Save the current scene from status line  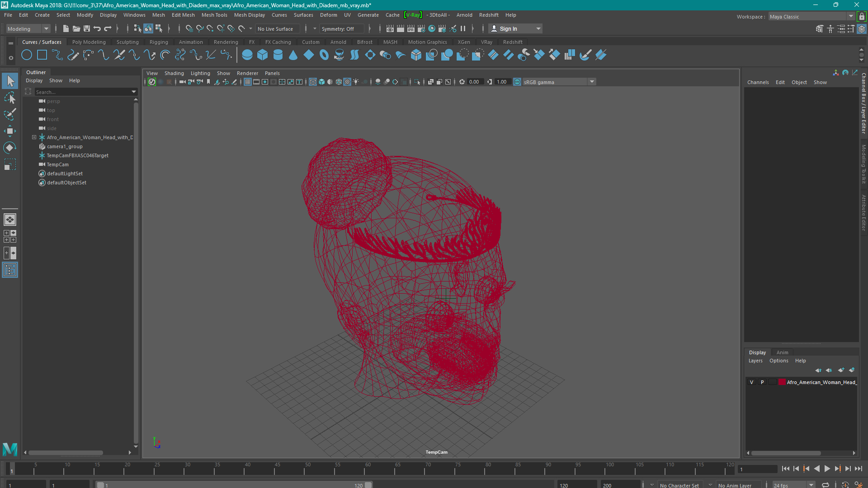coord(87,28)
